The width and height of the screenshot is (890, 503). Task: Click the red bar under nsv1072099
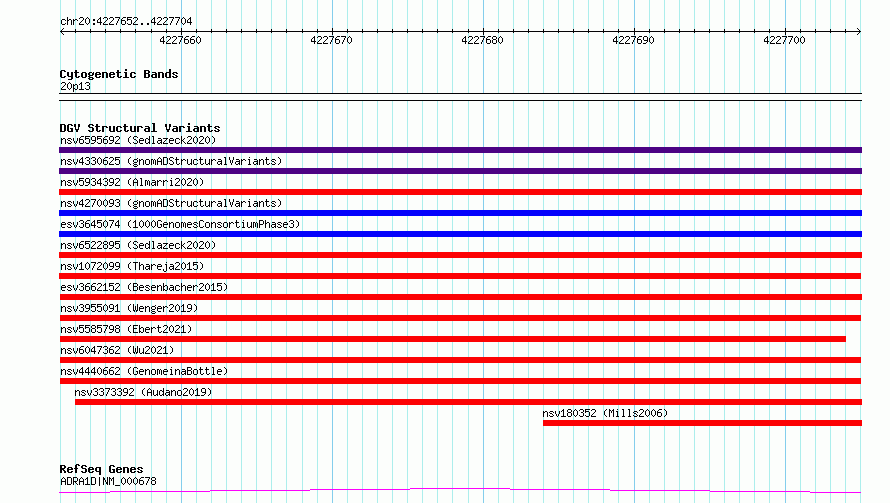[460, 276]
